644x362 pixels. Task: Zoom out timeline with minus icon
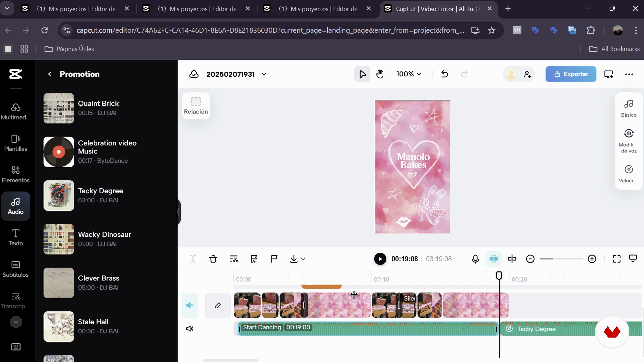click(x=530, y=259)
